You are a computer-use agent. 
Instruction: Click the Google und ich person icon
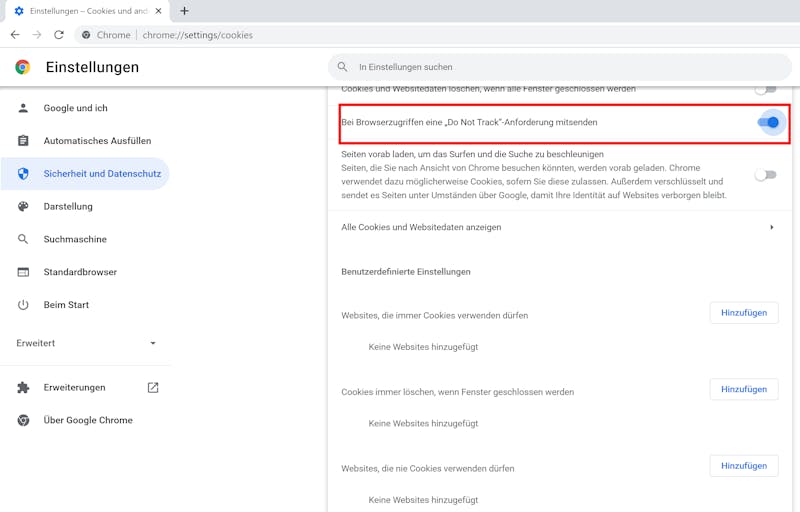coord(23,108)
